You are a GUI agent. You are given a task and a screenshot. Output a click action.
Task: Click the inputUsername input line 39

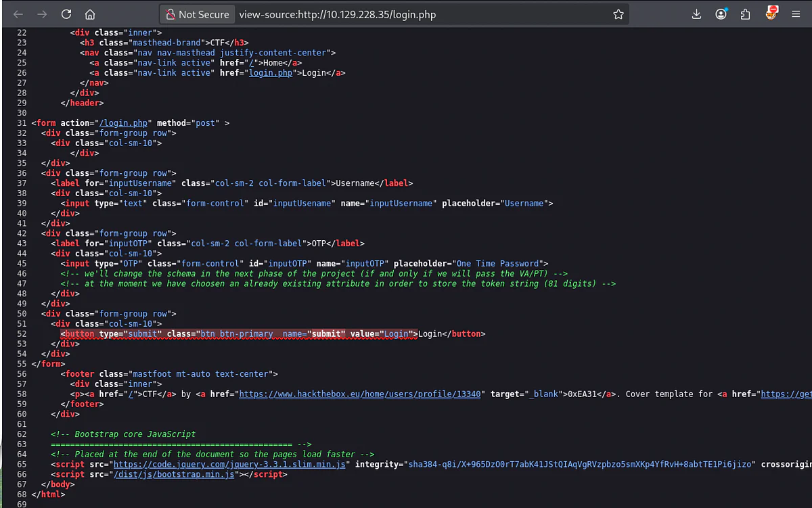pos(307,203)
